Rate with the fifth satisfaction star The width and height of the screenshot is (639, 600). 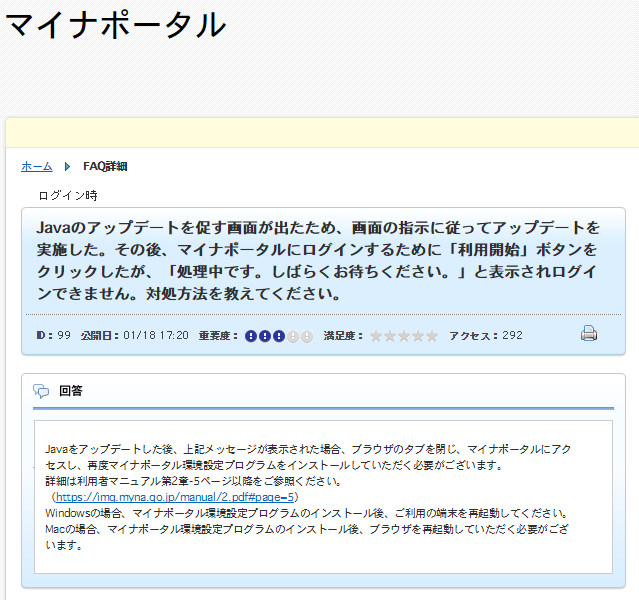[x=432, y=336]
